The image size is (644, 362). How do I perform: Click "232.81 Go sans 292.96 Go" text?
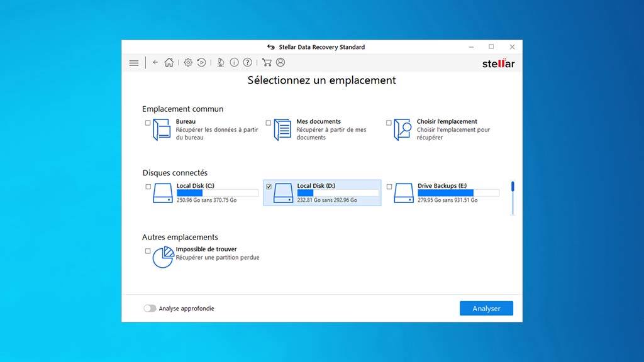click(x=327, y=200)
